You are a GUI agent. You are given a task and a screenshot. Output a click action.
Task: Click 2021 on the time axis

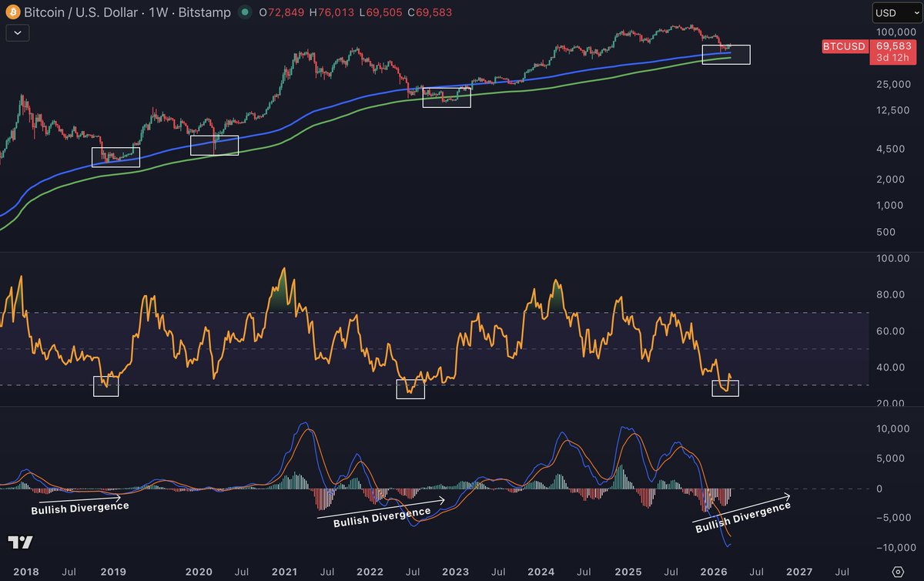click(285, 572)
